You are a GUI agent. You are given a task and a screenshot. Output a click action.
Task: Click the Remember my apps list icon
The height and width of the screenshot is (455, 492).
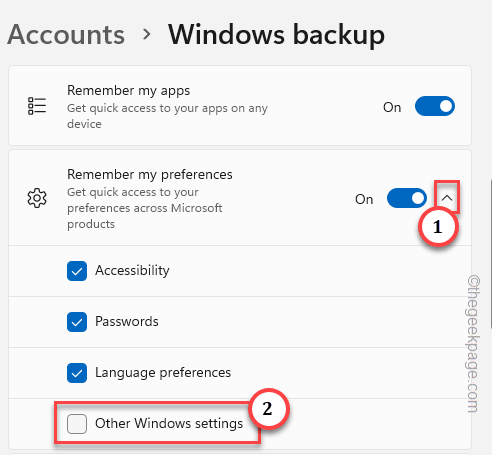(x=37, y=106)
